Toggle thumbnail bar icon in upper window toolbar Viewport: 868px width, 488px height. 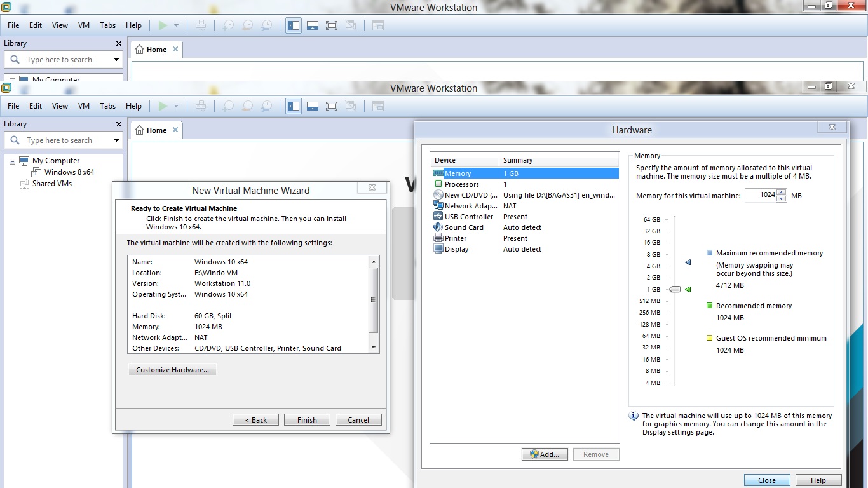pos(313,25)
